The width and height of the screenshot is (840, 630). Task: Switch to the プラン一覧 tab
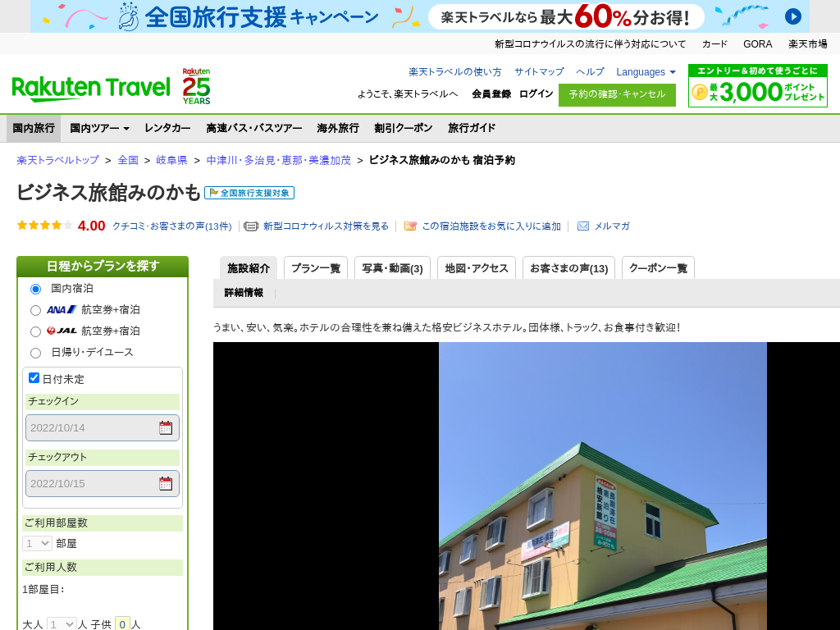tap(316, 268)
